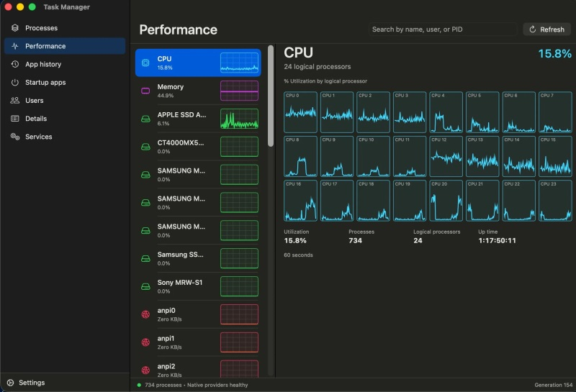
Task: Click the CPU chip icon in resource list
Action: (145, 63)
